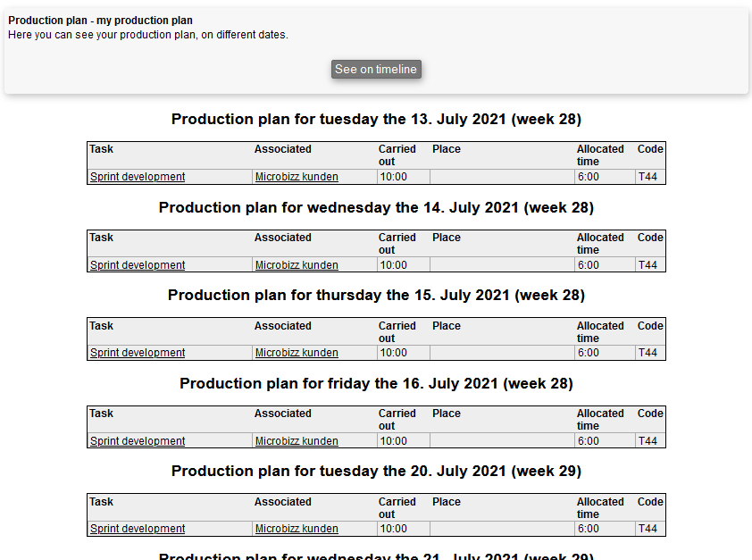Open Sprint development link for 15. July
Viewport: 752px width, 560px height.
point(138,353)
